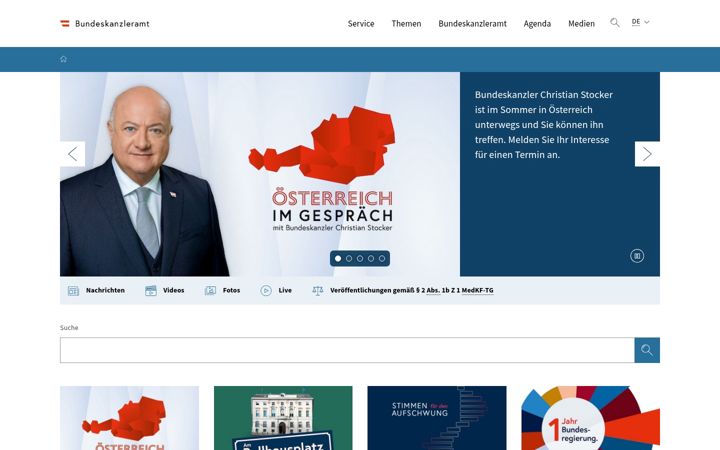Select the third carousel slide dot
This screenshot has width=720, height=450.
[x=360, y=259]
